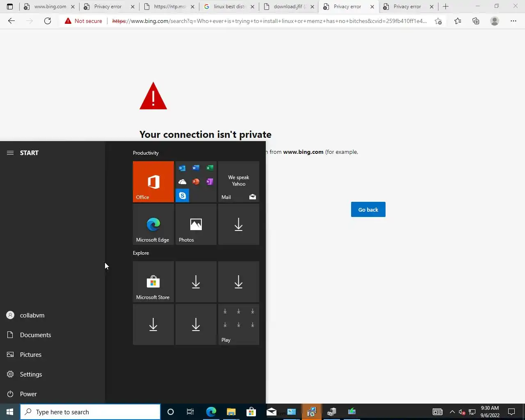Screen dimensions: 525x420
Task: Open the tab actions menu icon
Action: pos(10,7)
